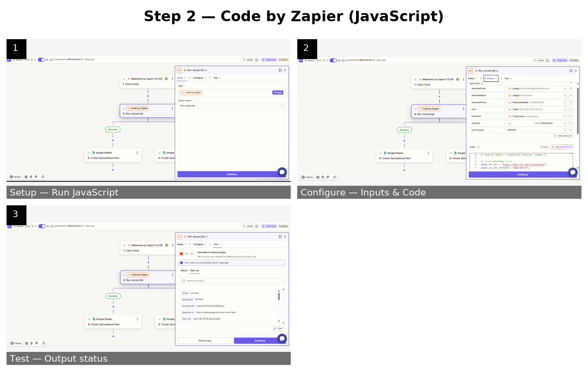
Task: In screenshot 3, click data output scrollbar thumb
Action: coord(279,296)
